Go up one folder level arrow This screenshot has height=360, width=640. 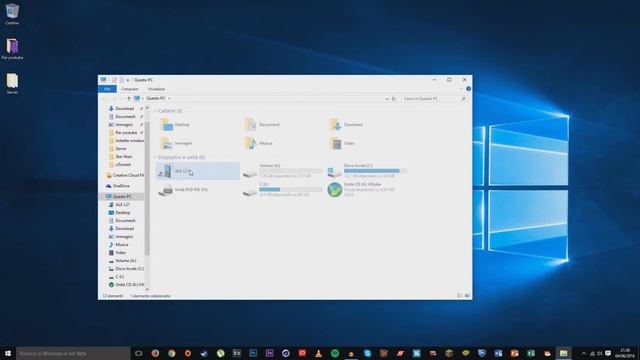tap(129, 98)
